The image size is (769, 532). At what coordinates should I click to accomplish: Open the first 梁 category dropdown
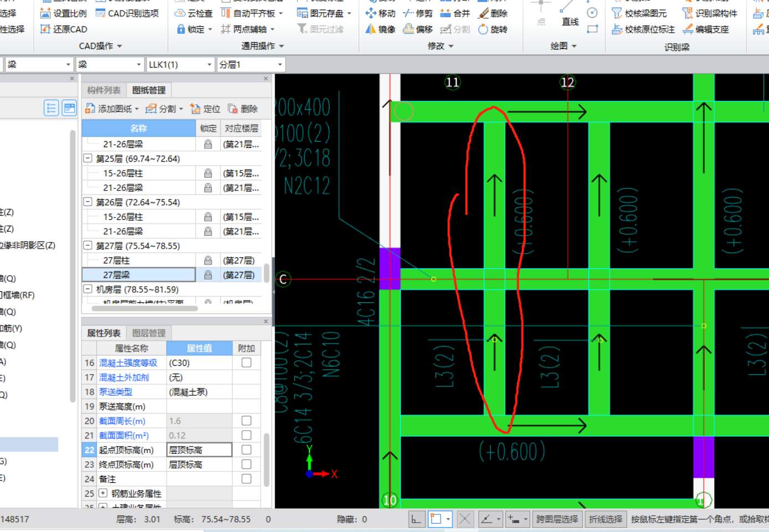click(38, 65)
